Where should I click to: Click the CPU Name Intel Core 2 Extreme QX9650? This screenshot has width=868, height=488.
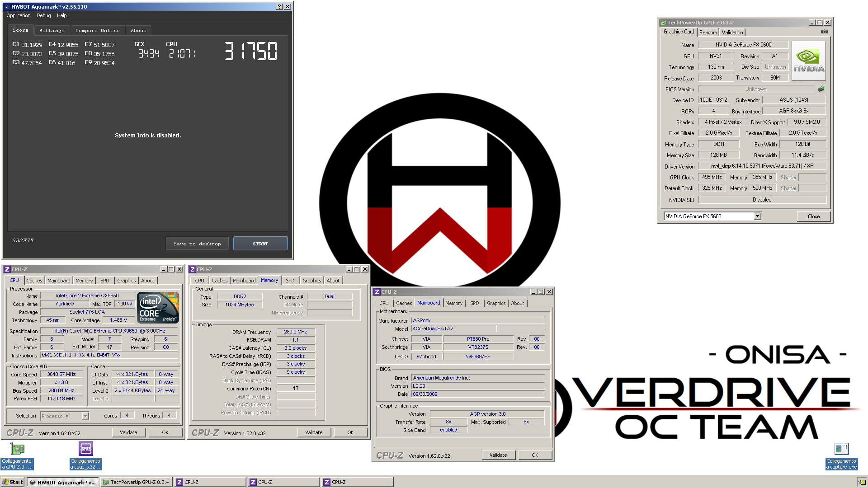[87, 296]
